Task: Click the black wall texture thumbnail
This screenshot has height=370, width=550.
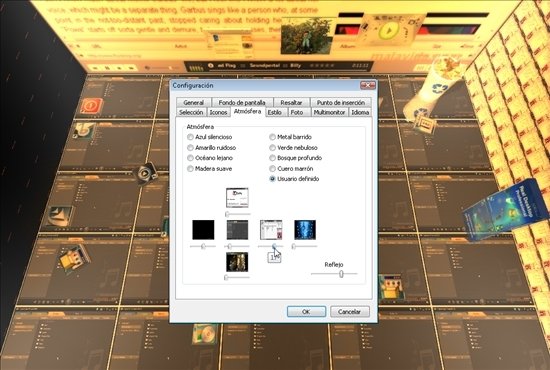Action: tap(203, 230)
